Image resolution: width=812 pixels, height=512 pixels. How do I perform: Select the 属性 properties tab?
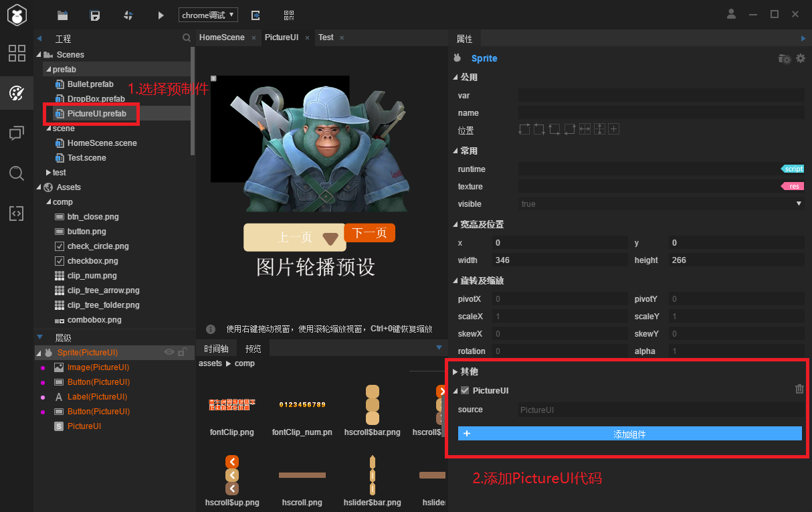[x=464, y=39]
